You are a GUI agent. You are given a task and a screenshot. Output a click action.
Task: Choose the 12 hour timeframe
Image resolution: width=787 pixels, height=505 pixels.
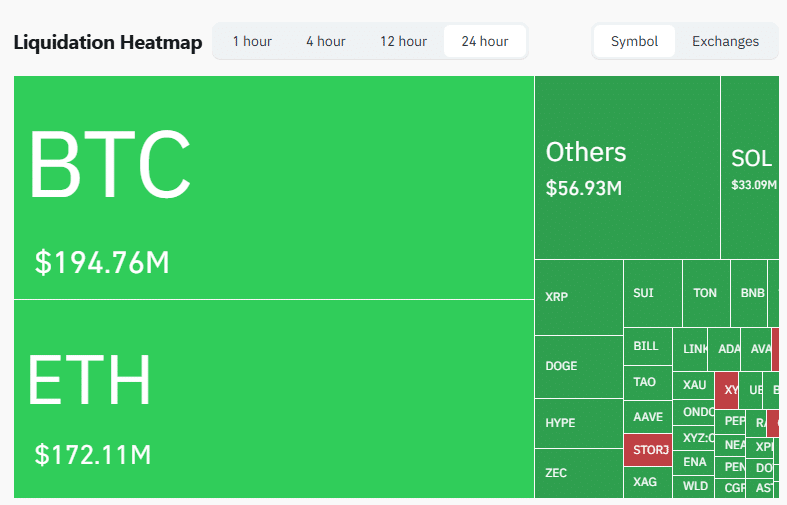pyautogui.click(x=404, y=41)
